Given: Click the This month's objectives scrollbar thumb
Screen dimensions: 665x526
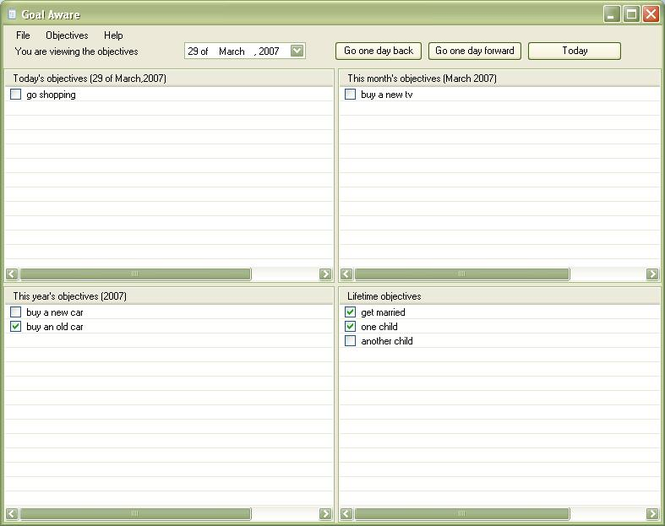Looking at the screenshot, I should 462,274.
